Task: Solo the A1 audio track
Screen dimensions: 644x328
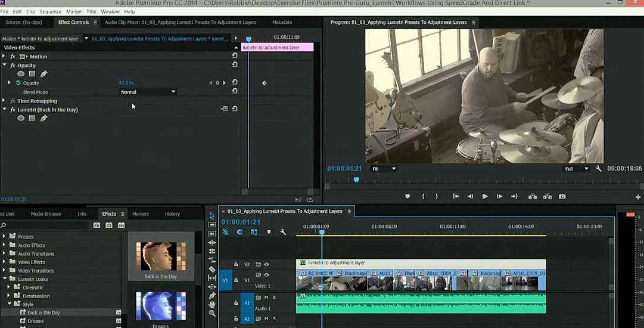Action: pyautogui.click(x=274, y=297)
